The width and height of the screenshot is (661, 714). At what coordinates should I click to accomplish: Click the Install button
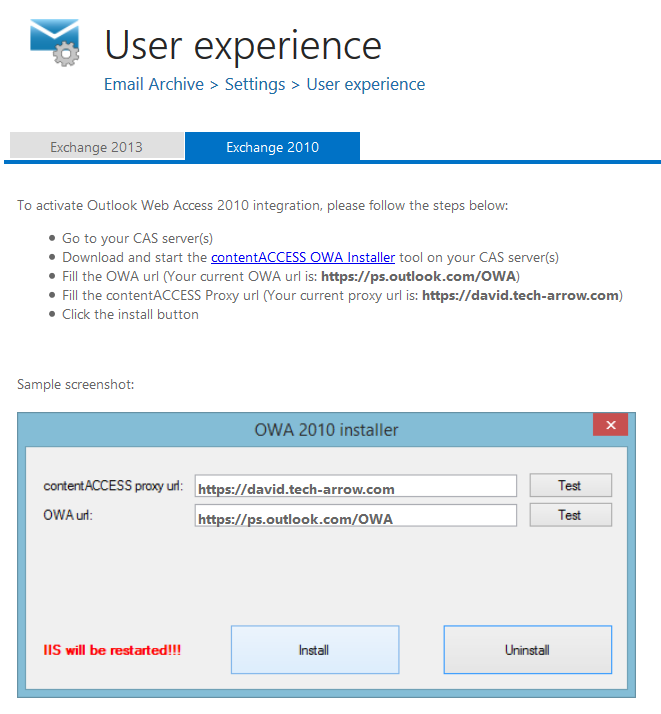pos(315,650)
